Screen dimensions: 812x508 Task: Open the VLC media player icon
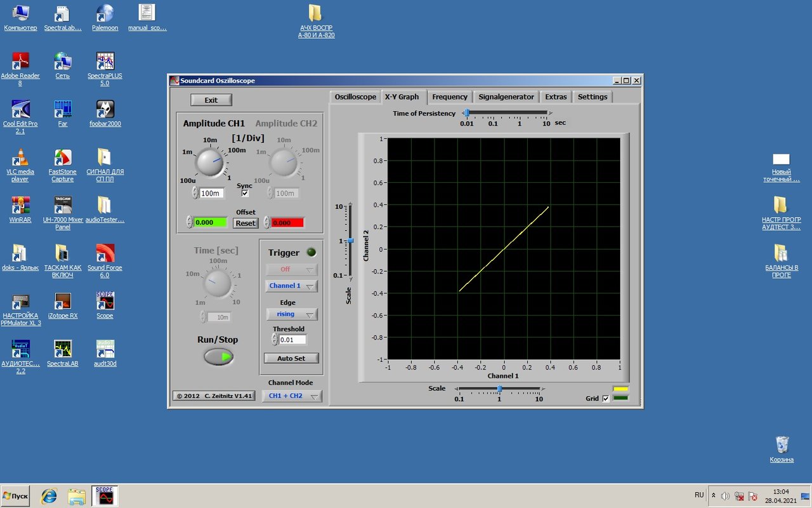(x=20, y=157)
